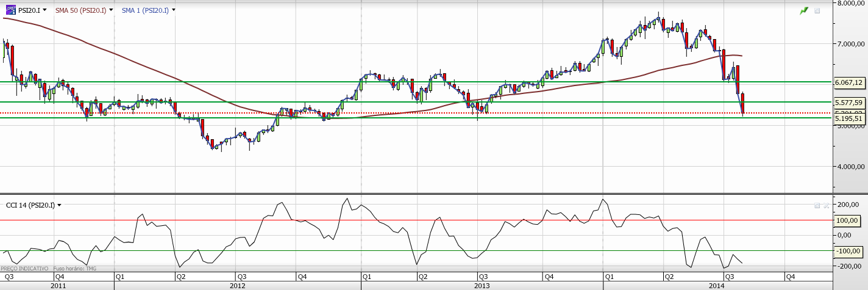Click the 2011 year label on time axis
This screenshot has height=290, width=868.
pyautogui.click(x=59, y=285)
